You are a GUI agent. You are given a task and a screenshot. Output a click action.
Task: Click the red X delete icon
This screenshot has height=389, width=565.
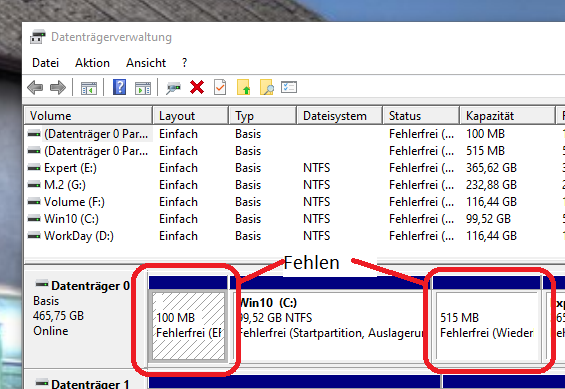197,88
